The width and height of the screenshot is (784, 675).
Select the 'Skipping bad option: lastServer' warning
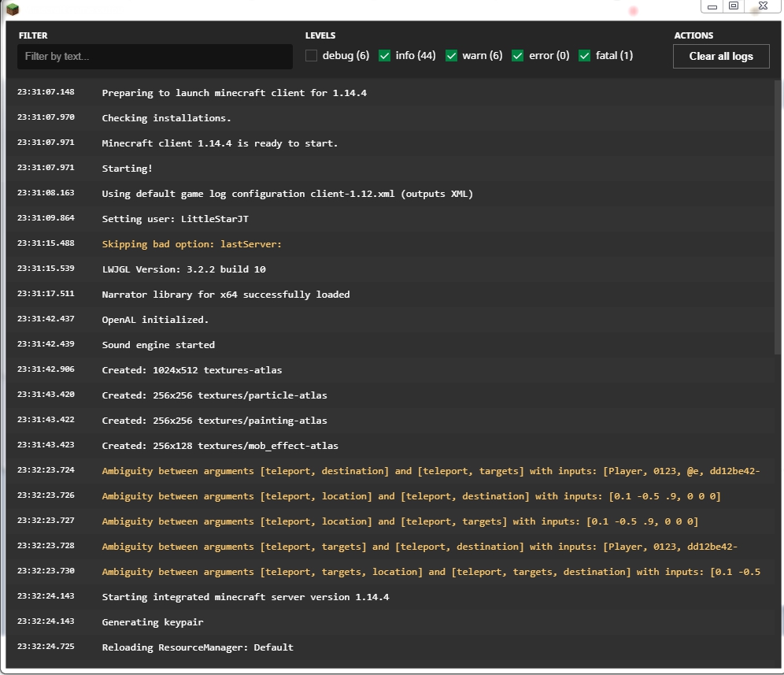191,244
